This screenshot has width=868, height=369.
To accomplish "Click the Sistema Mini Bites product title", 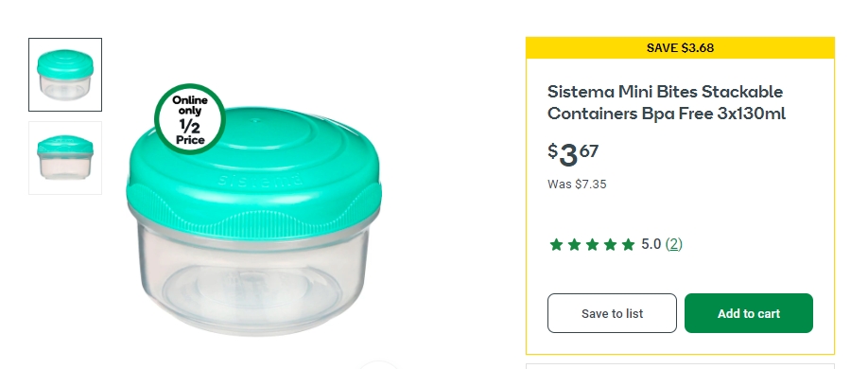I will point(667,102).
